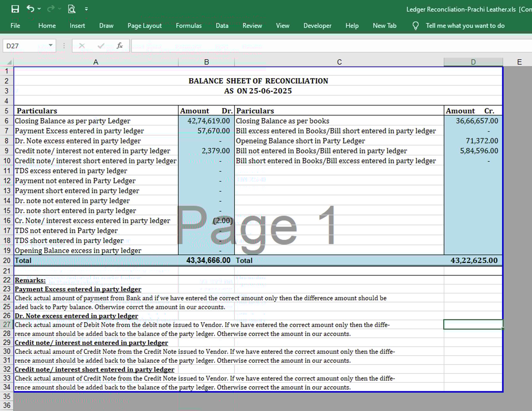Click the Select All corner triangle
The height and width of the screenshot is (411, 532).
pyautogui.click(x=9, y=62)
